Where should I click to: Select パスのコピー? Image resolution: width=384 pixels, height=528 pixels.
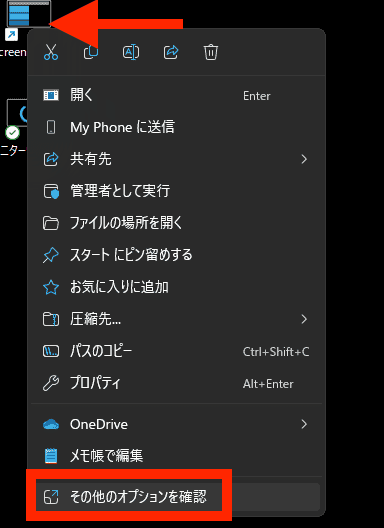coord(177,351)
